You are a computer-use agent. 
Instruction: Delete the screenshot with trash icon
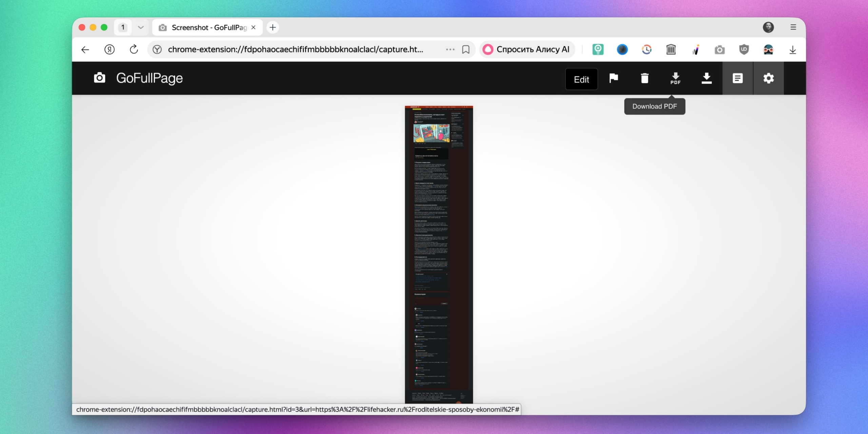(645, 78)
